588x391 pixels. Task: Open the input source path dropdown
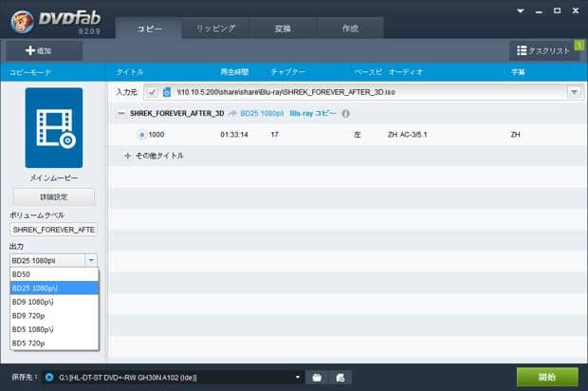(574, 92)
